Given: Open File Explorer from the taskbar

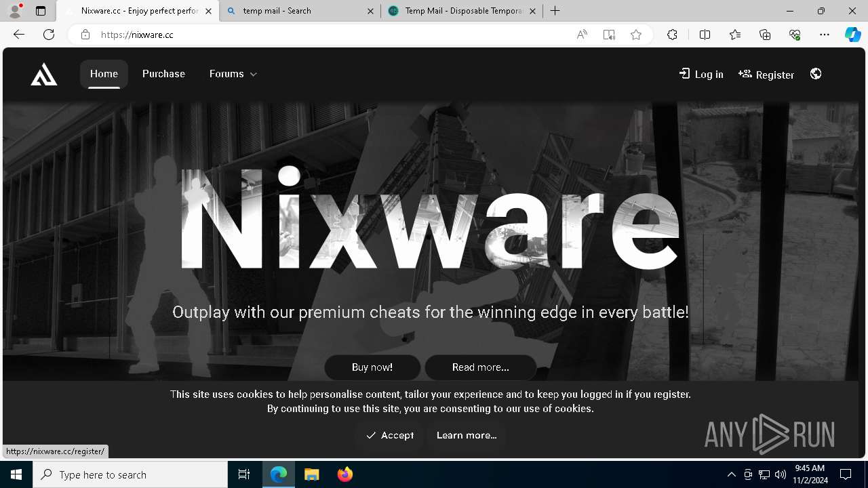Looking at the screenshot, I should [x=312, y=474].
